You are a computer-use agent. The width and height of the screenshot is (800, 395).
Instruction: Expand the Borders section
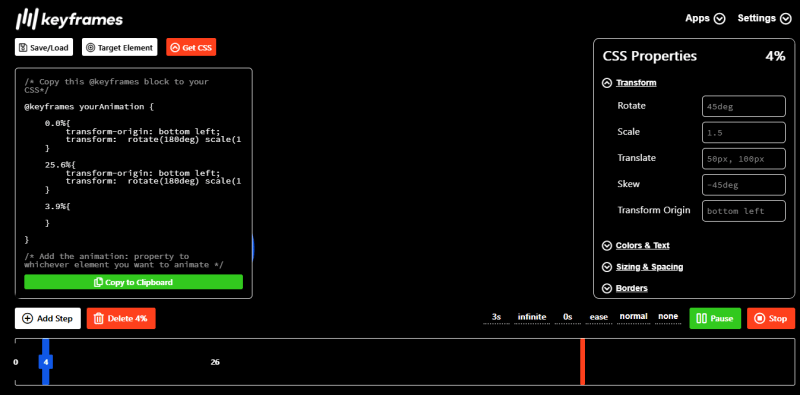(625, 288)
